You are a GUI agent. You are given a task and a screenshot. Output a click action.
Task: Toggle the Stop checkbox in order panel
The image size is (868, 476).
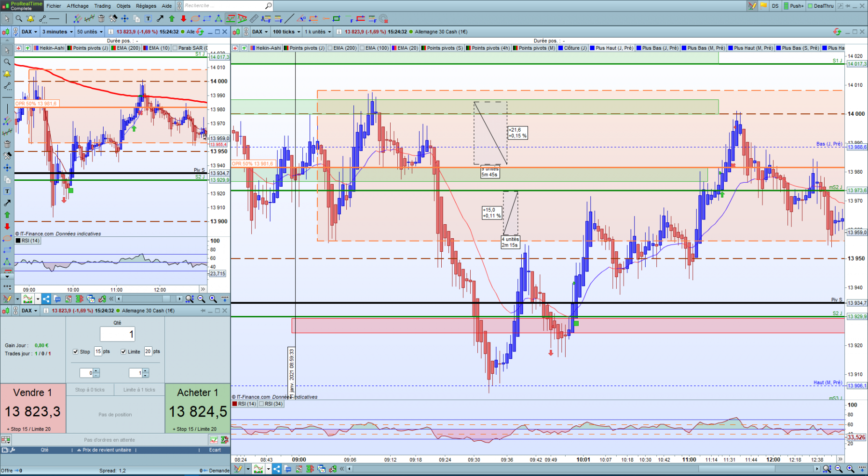[75, 352]
